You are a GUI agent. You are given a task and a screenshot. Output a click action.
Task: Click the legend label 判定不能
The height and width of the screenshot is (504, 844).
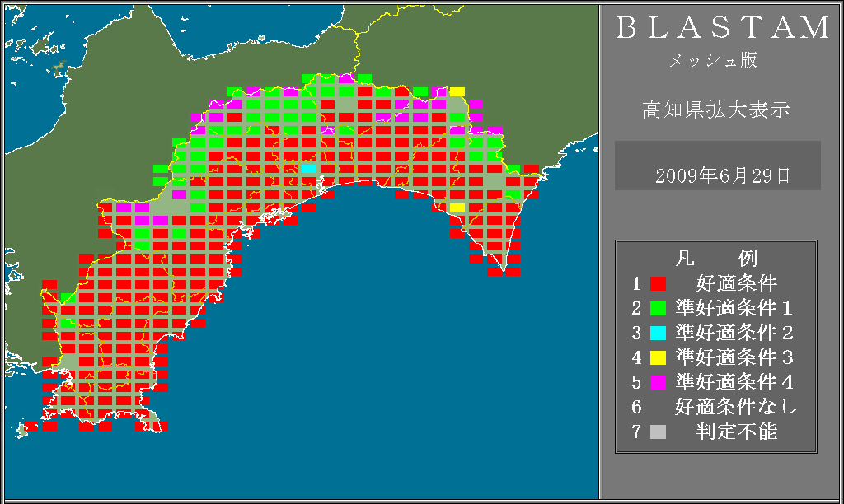tap(736, 432)
